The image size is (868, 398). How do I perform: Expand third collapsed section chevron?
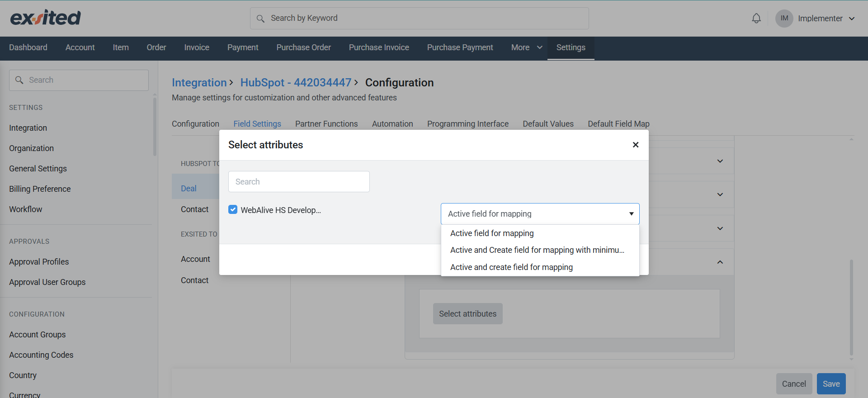[x=720, y=228]
